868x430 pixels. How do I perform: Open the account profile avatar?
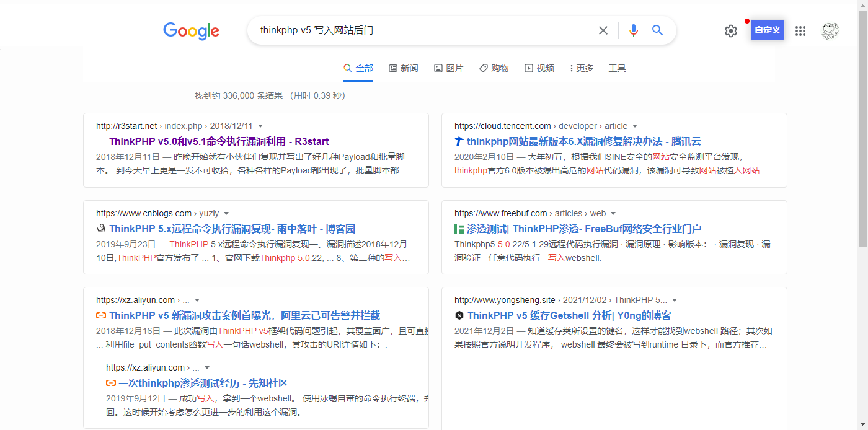tap(831, 31)
